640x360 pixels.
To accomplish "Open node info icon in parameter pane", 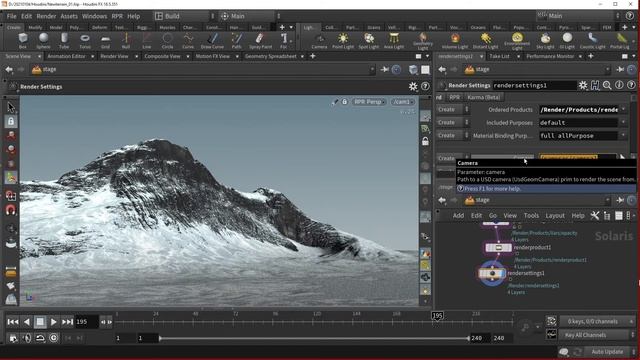I will click(619, 85).
